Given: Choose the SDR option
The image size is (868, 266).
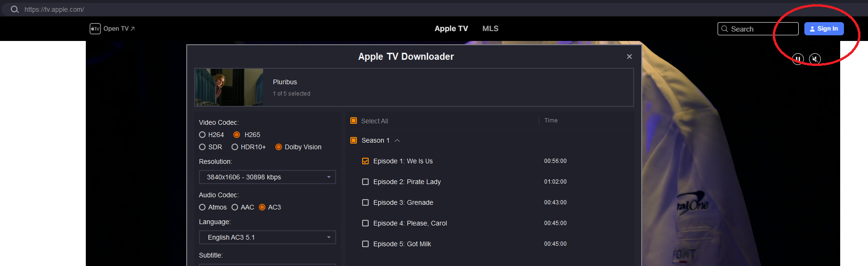Looking at the screenshot, I should click(x=202, y=147).
